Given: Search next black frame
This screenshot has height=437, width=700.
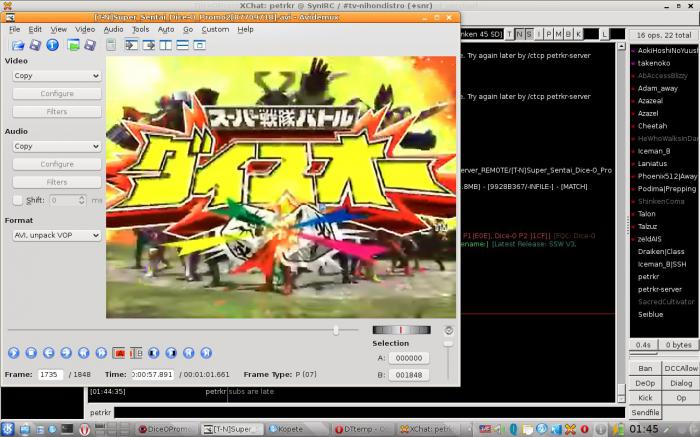Looking at the screenshot, I should click(171, 353).
